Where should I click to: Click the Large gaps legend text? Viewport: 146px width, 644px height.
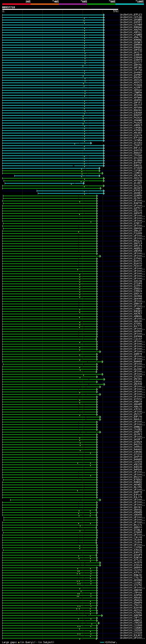28,642
